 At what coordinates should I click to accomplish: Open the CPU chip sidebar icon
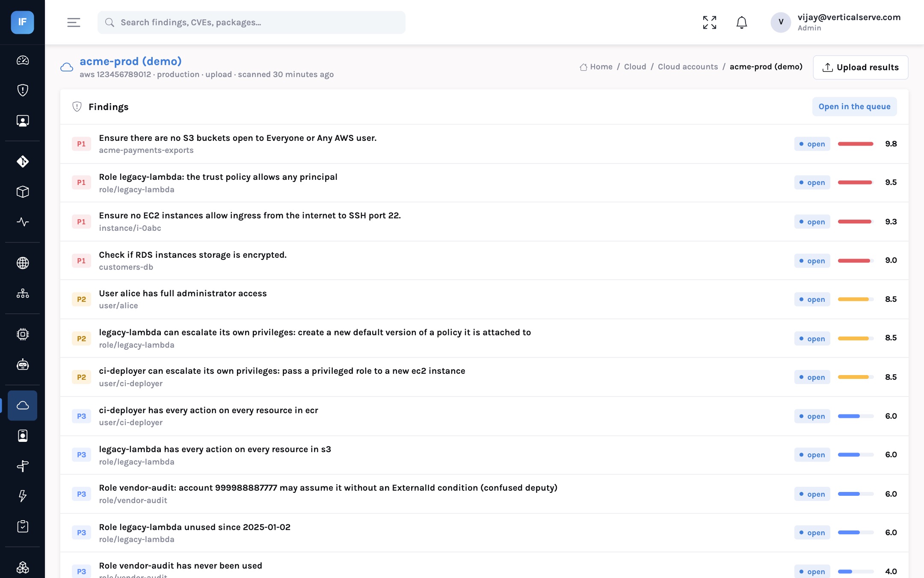tap(23, 334)
